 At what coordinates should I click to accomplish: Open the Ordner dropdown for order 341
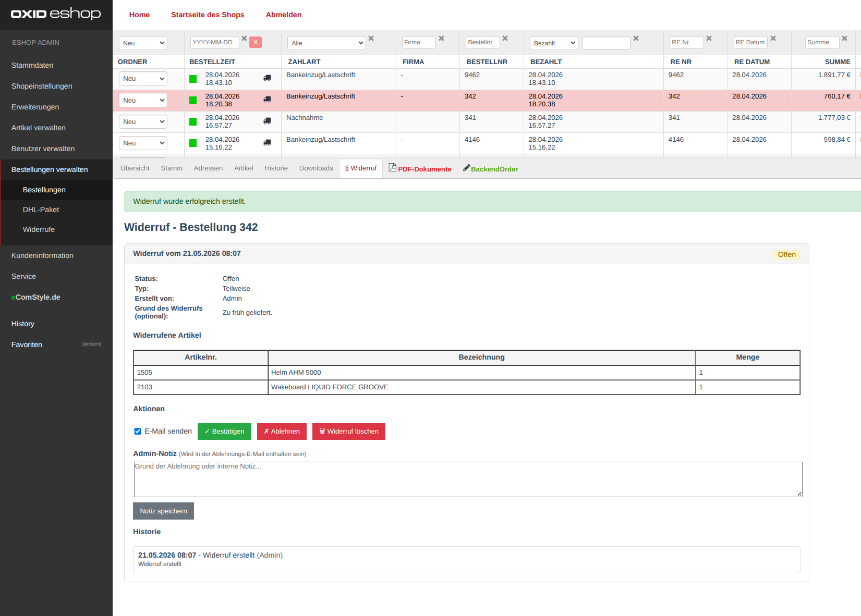143,121
